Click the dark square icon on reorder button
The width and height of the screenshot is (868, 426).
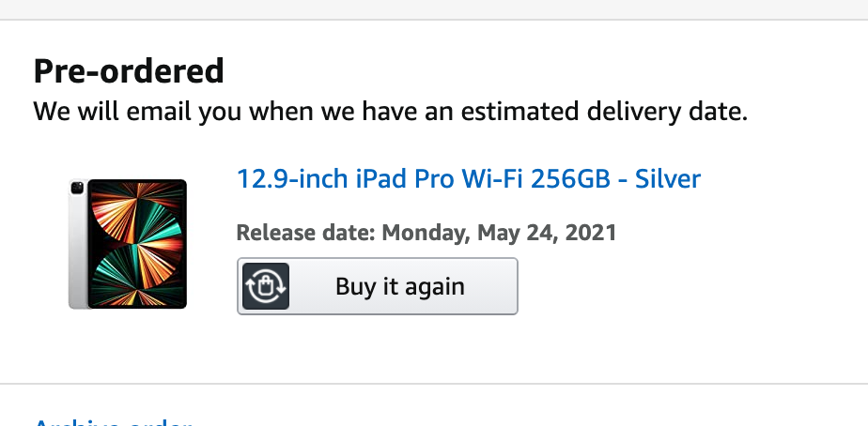(x=266, y=286)
